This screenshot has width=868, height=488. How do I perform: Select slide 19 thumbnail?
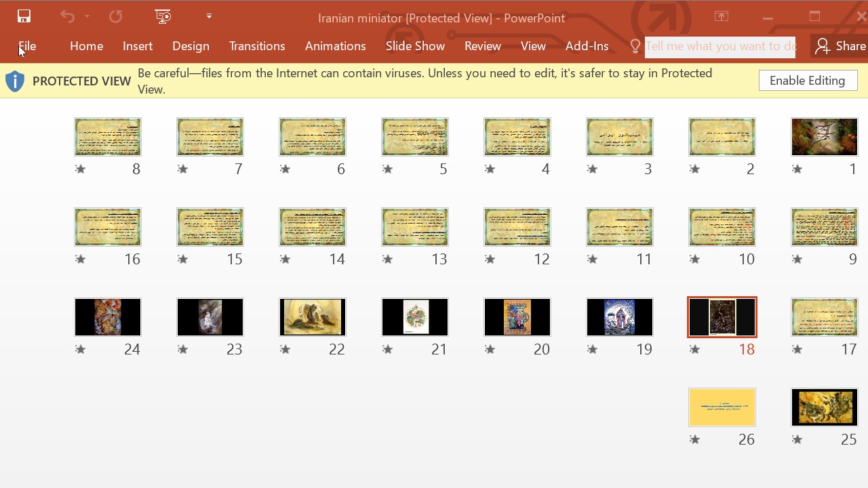coord(619,317)
